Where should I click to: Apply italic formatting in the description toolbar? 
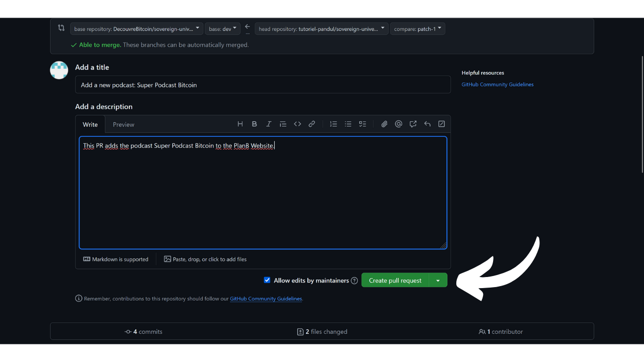pyautogui.click(x=269, y=124)
